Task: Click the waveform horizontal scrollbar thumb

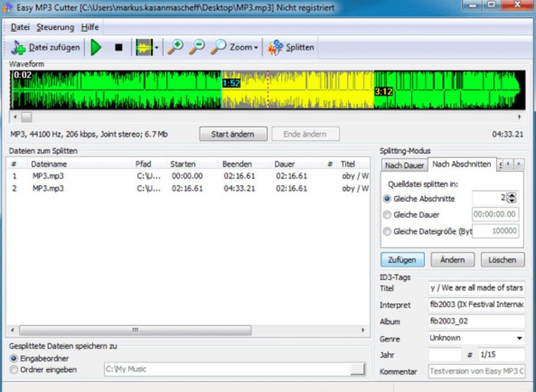Action: coord(26,117)
